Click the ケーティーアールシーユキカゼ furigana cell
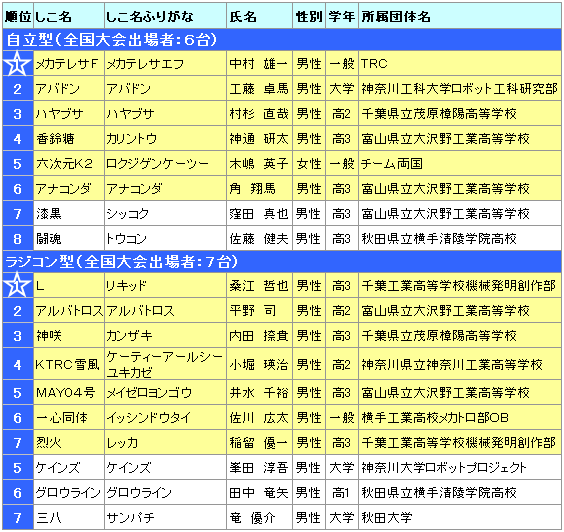Viewport: 564px width, 532px height. coord(165,364)
